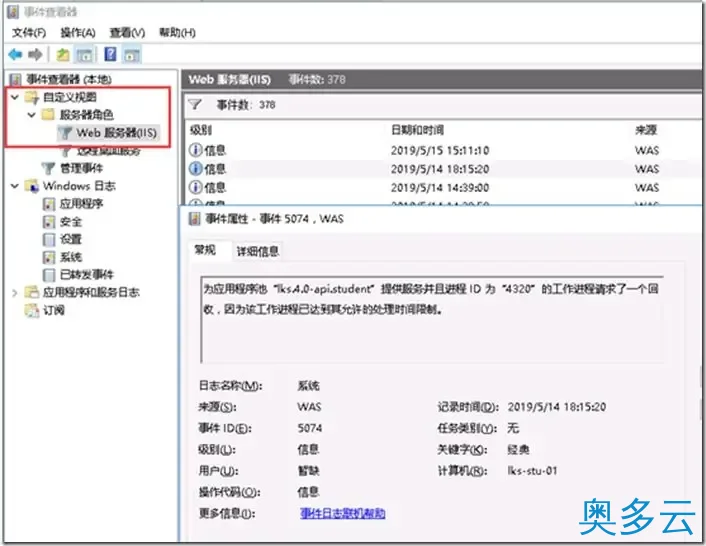The height and width of the screenshot is (546, 706).
Task: Click the Forward arrow toolbar icon
Action: coord(35,55)
